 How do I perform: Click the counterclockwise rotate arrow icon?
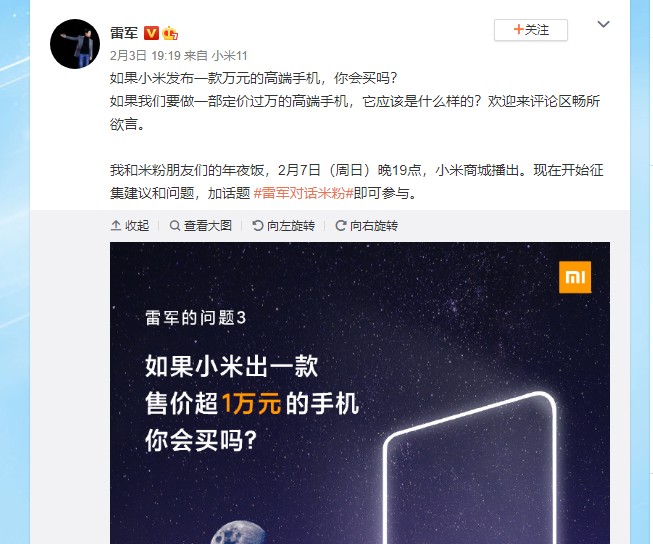(258, 225)
